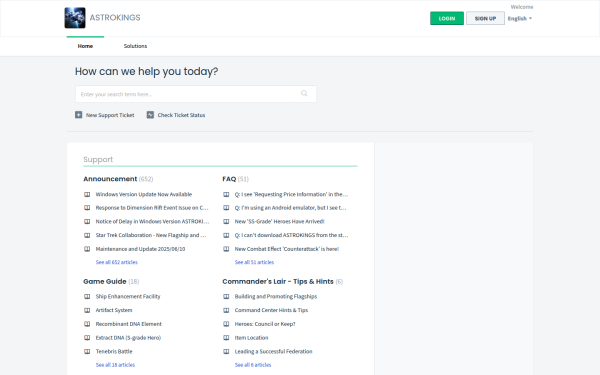
Task: Open Windows Version Update Now Available article
Action: [x=144, y=194]
